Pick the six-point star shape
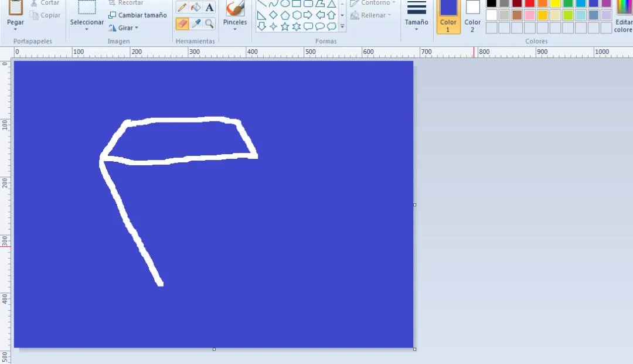This screenshot has width=633, height=364. click(x=297, y=26)
